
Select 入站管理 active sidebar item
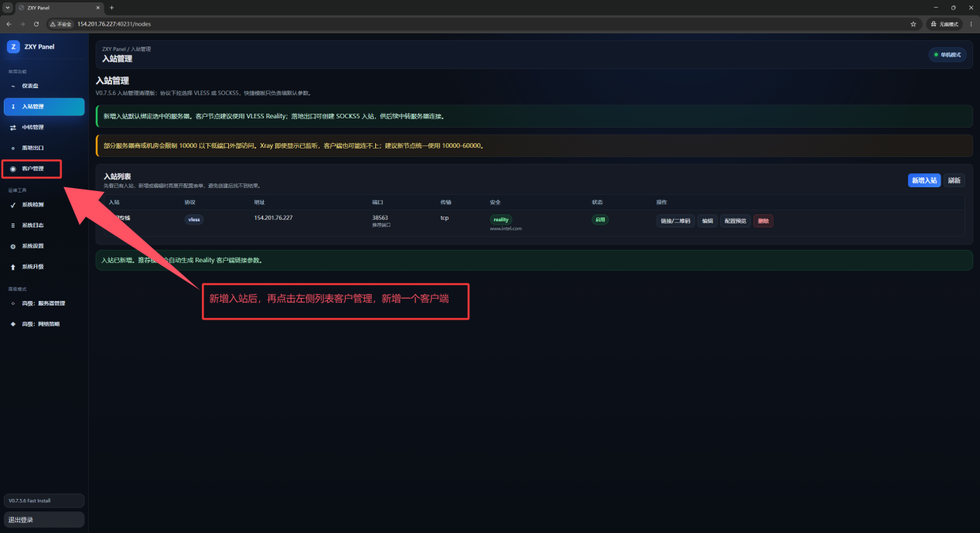(x=44, y=107)
